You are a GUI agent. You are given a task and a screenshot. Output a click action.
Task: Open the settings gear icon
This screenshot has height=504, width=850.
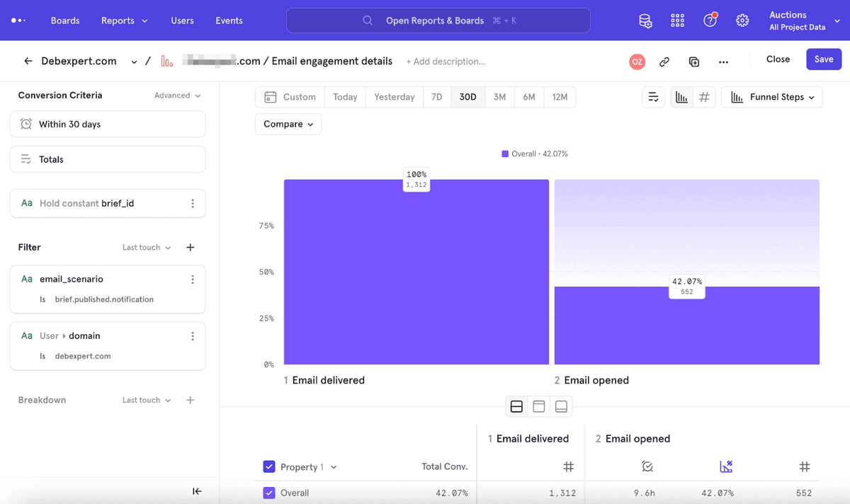coord(742,21)
